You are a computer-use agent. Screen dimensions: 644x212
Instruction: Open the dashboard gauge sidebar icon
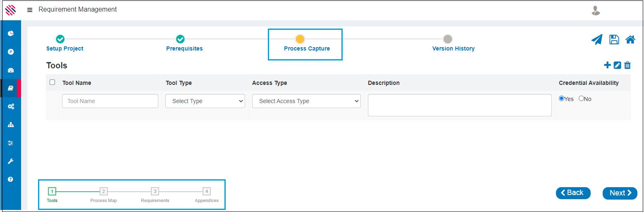(11, 70)
